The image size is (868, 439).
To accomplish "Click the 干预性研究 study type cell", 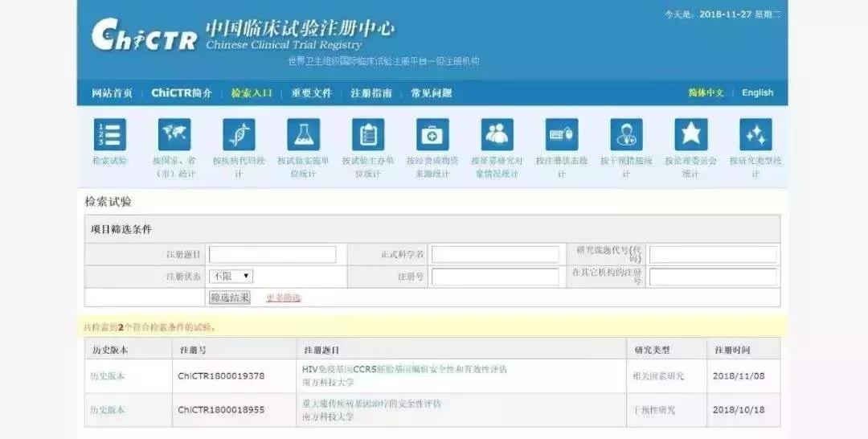I will tap(654, 410).
